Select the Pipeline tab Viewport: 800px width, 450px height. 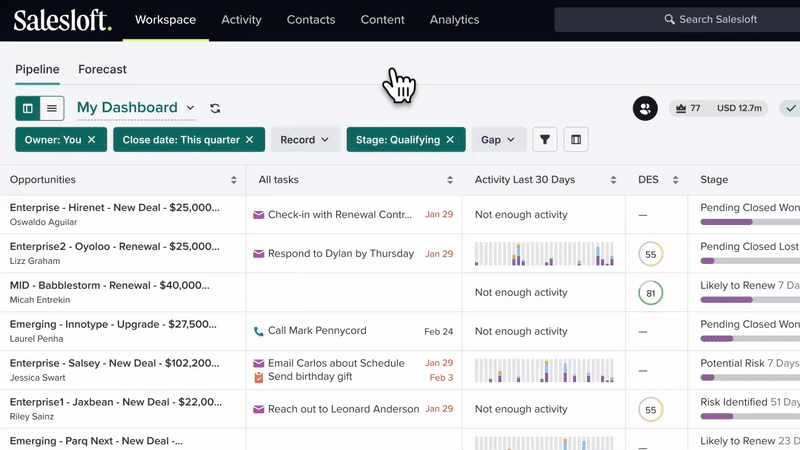pos(37,69)
